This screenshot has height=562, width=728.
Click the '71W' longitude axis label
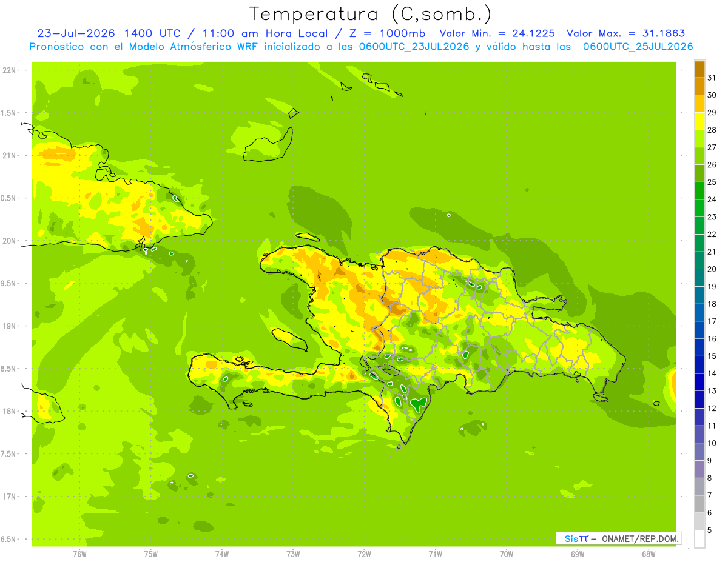tap(435, 554)
